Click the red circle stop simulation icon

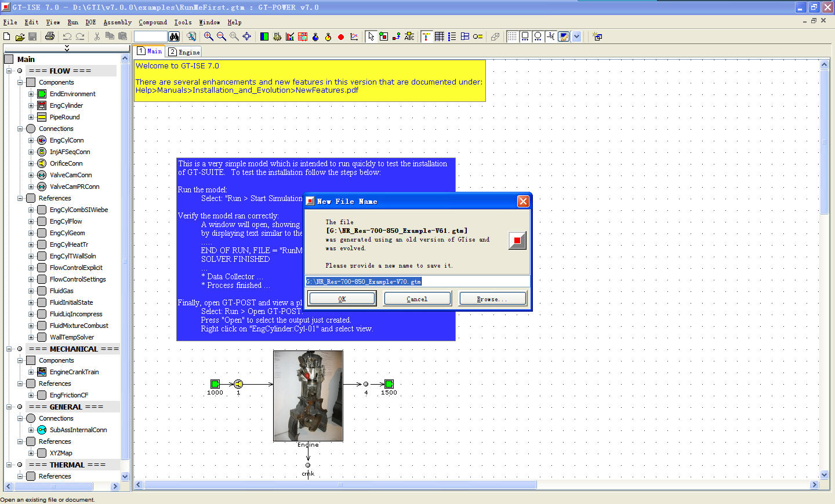click(x=341, y=36)
